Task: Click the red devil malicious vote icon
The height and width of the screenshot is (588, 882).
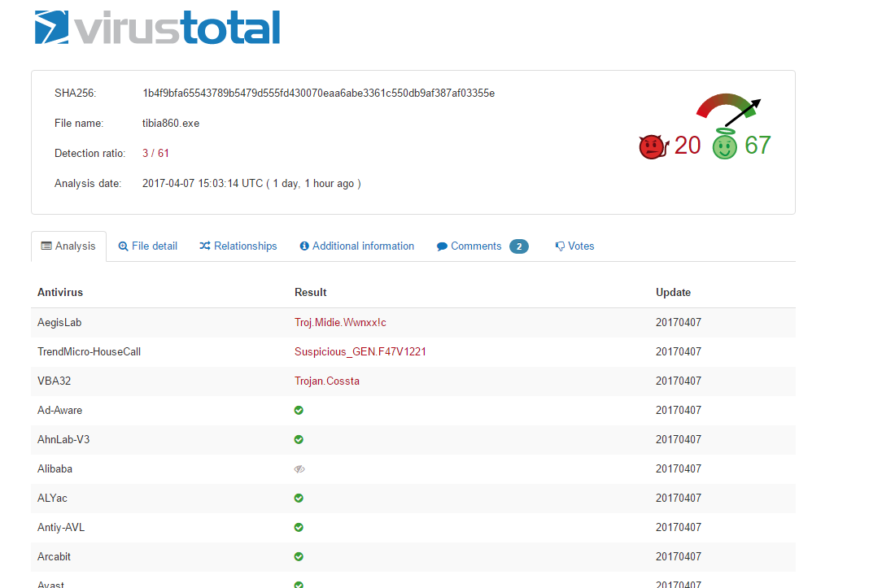Action: (x=653, y=146)
